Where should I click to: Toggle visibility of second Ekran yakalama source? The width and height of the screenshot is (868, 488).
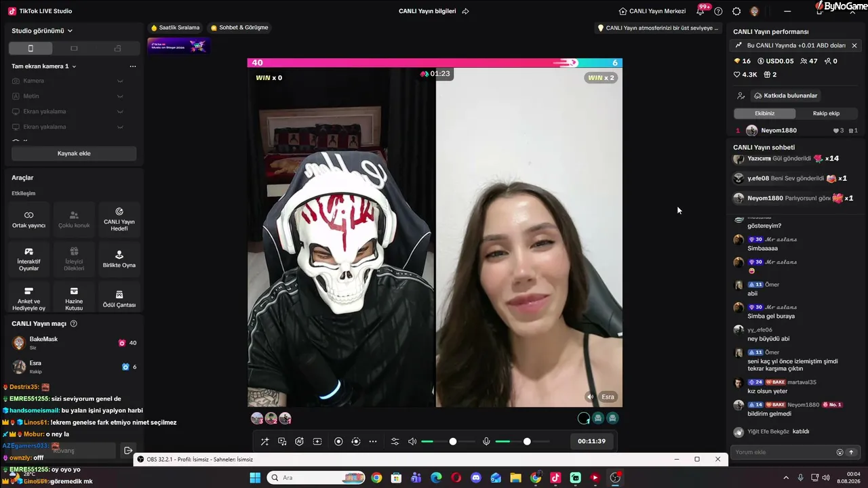click(x=120, y=127)
